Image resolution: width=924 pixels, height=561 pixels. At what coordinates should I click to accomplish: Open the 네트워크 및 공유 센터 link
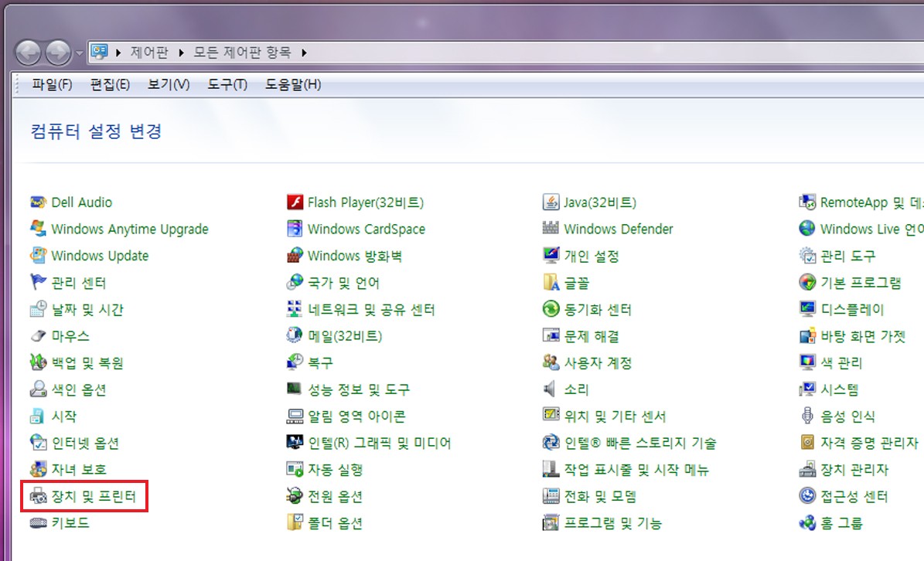coord(371,310)
